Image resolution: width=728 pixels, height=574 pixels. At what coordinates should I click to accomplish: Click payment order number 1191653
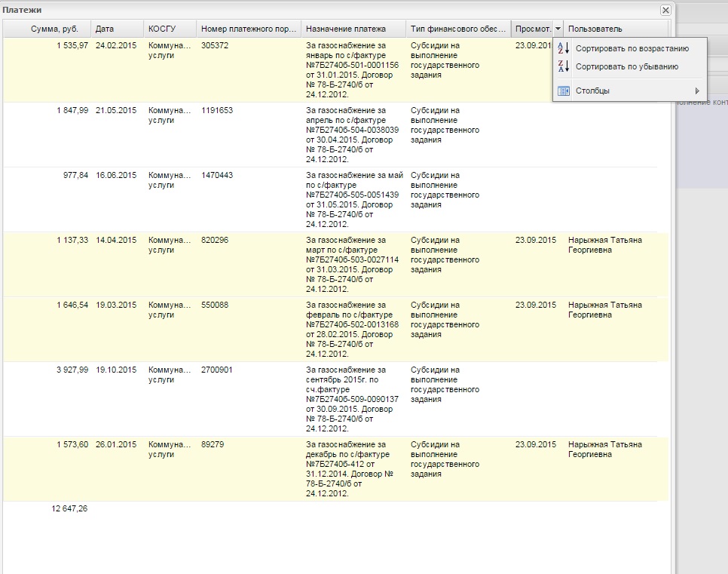coord(217,111)
